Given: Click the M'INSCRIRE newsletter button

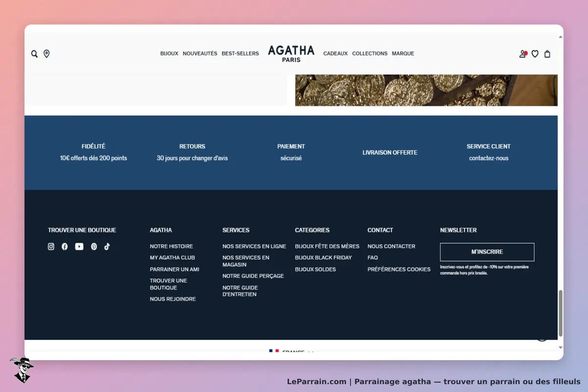Looking at the screenshot, I should click(487, 252).
